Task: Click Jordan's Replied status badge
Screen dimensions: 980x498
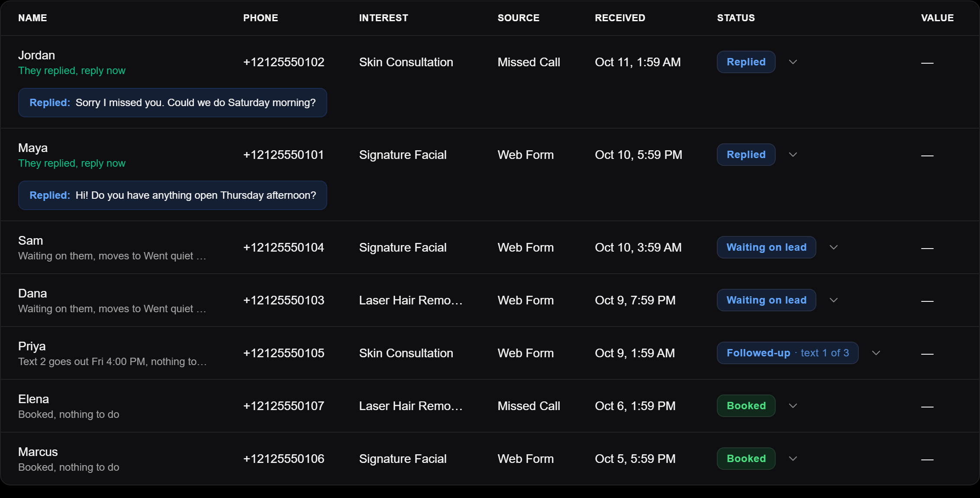Action: [x=746, y=62]
